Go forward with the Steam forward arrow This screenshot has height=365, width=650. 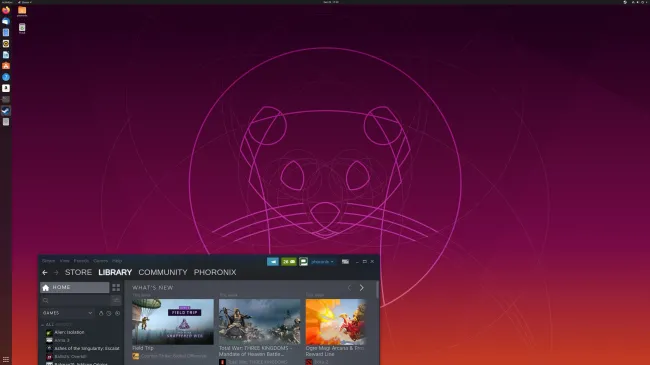56,273
